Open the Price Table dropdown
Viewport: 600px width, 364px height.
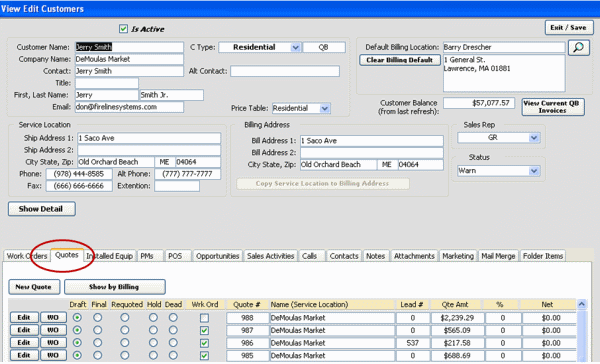(x=325, y=108)
